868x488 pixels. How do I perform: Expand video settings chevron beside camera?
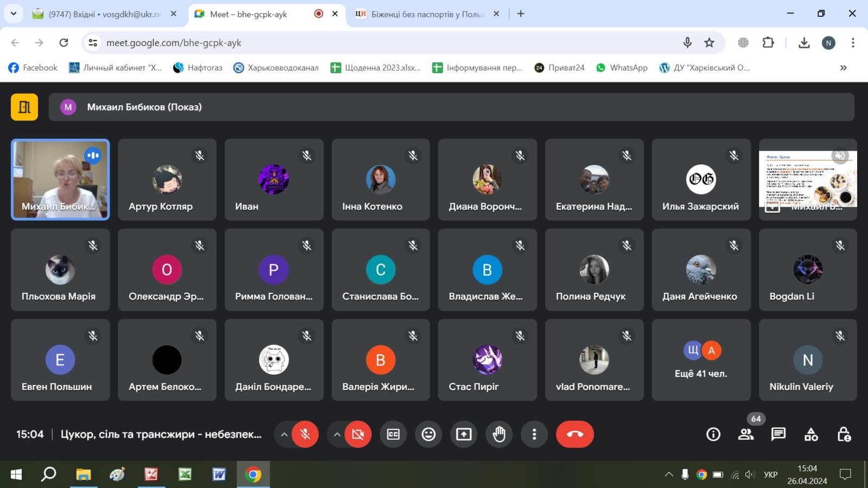(x=337, y=434)
